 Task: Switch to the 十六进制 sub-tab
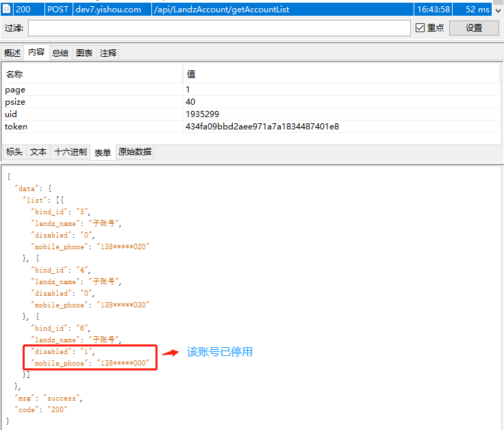point(71,152)
